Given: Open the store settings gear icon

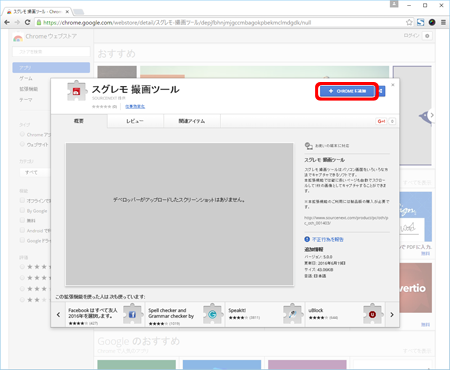Looking at the screenshot, I should click(x=427, y=36).
